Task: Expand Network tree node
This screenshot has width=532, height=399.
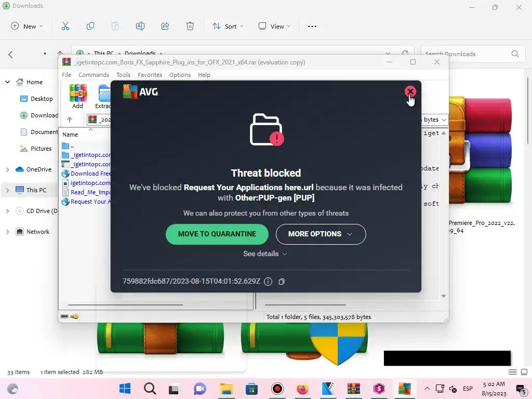Action: point(7,232)
